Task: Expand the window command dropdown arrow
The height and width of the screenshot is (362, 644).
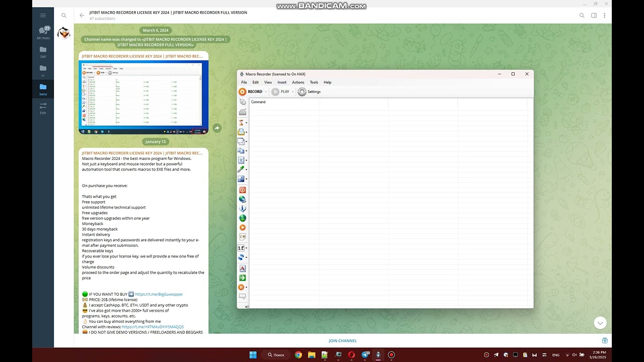Action: (x=247, y=141)
